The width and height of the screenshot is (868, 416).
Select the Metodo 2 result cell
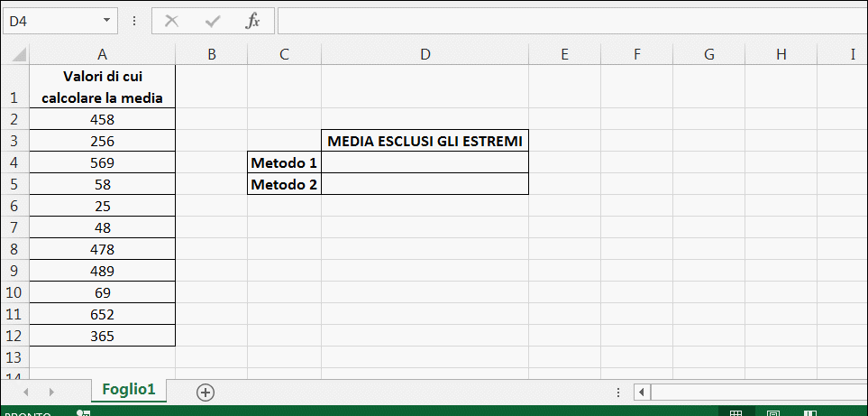pyautogui.click(x=425, y=184)
